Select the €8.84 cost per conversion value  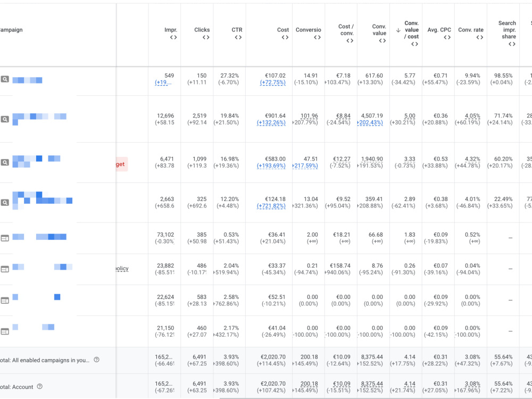343,115
